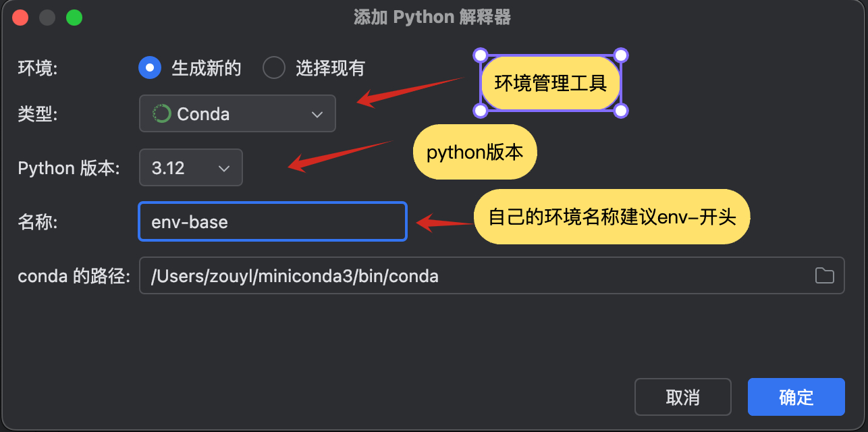Click the 环境管理工具 yellow callout label
Viewport: 868px width, 432px height.
tap(550, 82)
